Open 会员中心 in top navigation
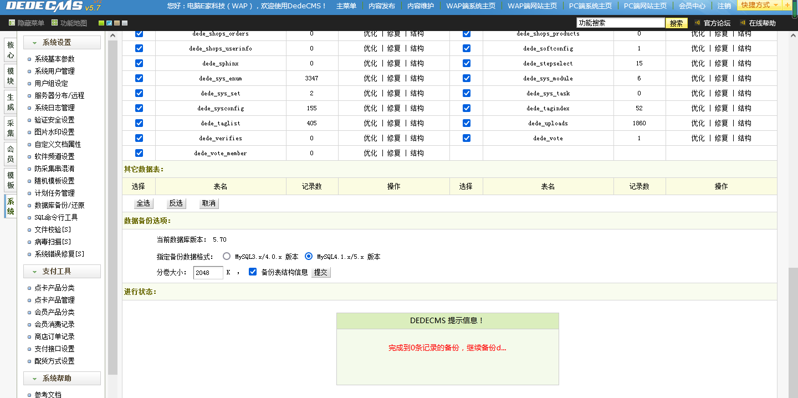This screenshot has height=398, width=798. [692, 6]
